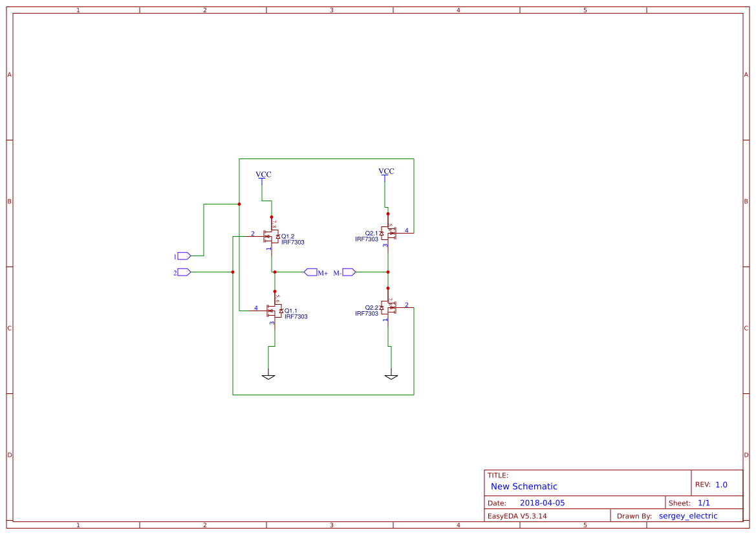This screenshot has height=535, width=756.
Task: Click the Drawn By name sergey_electric
Action: (x=688, y=516)
